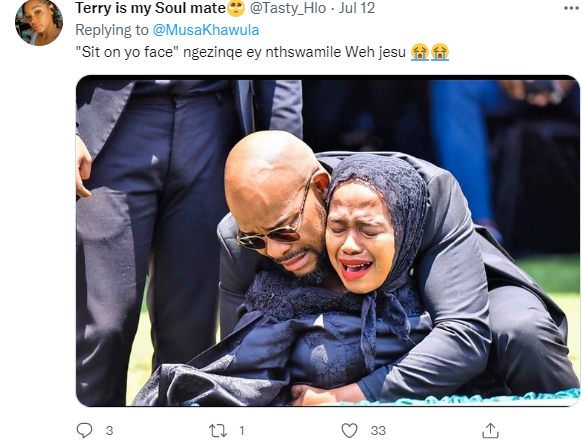
Task: Click the pleading emoji in display name
Action: click(236, 8)
